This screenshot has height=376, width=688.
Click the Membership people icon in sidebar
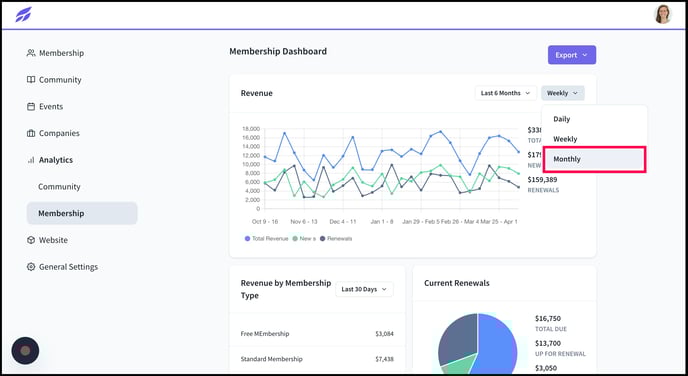tap(31, 53)
